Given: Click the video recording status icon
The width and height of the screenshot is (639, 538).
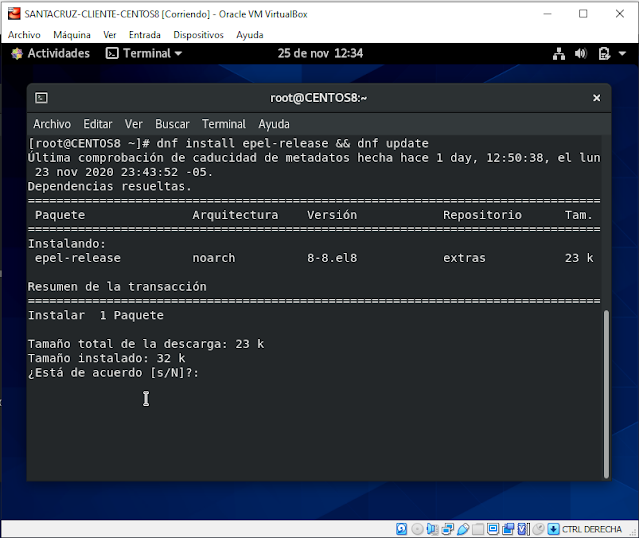Looking at the screenshot, I should (508, 529).
